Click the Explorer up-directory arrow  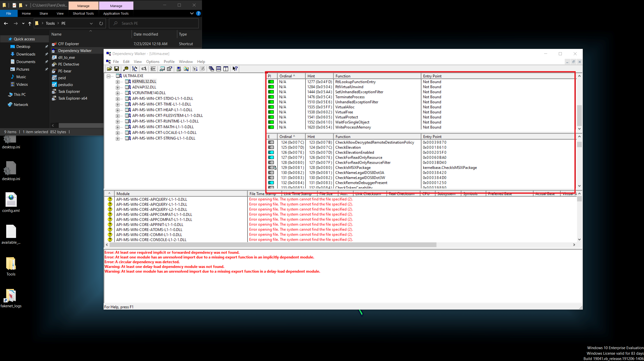point(30,23)
